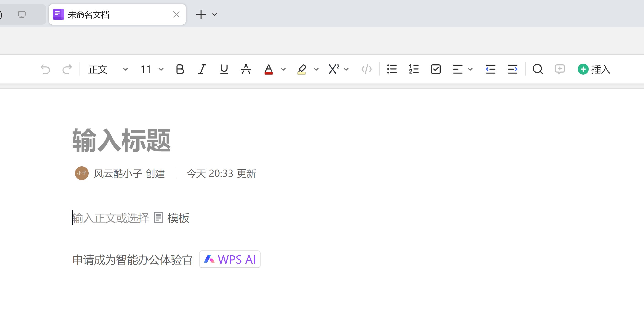Add a comment with the speech-bubble icon

[x=559, y=69]
